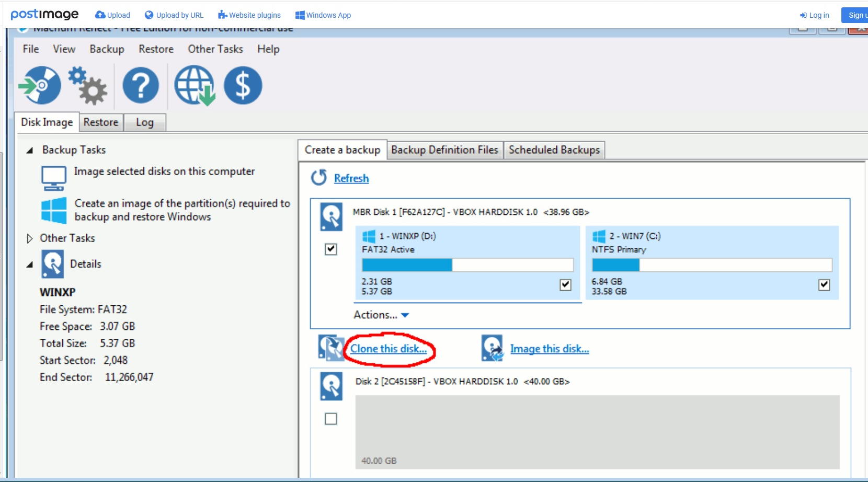This screenshot has height=482, width=868.
Task: Click the WINXP partition usage bar
Action: click(467, 265)
